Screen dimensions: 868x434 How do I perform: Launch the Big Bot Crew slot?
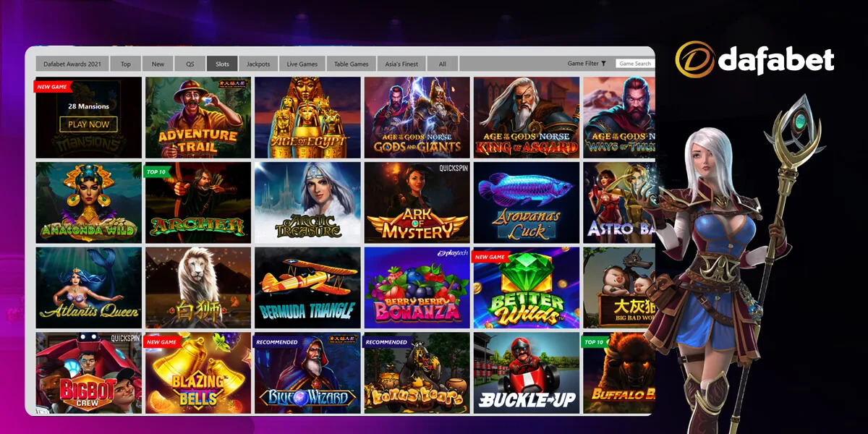[88, 373]
